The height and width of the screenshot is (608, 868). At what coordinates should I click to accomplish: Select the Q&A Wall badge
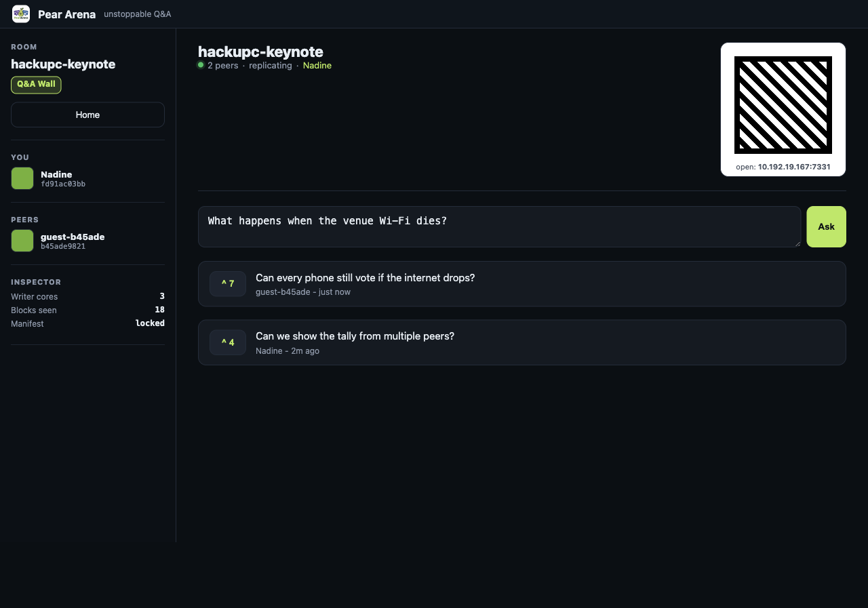point(36,85)
